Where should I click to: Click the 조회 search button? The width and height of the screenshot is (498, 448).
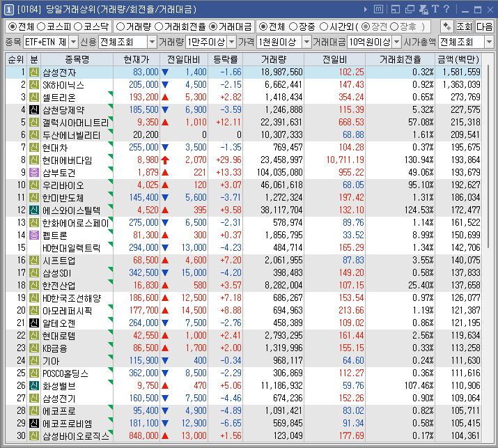click(x=465, y=26)
